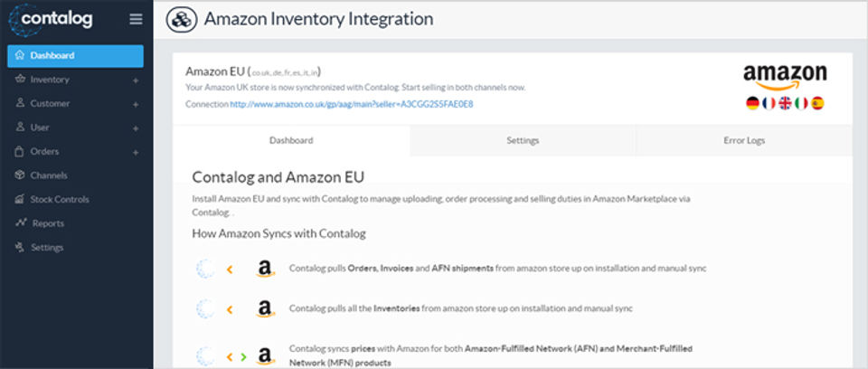The height and width of the screenshot is (369, 868).
Task: Open Channels in the sidebar
Action: (49, 175)
